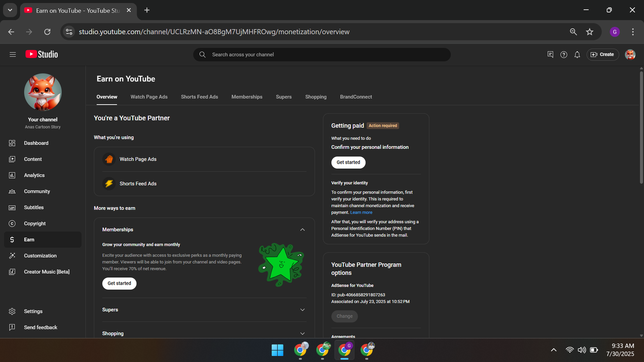Click the YouTube Studio logo
Viewport: 644px width, 362px height.
coord(42,54)
